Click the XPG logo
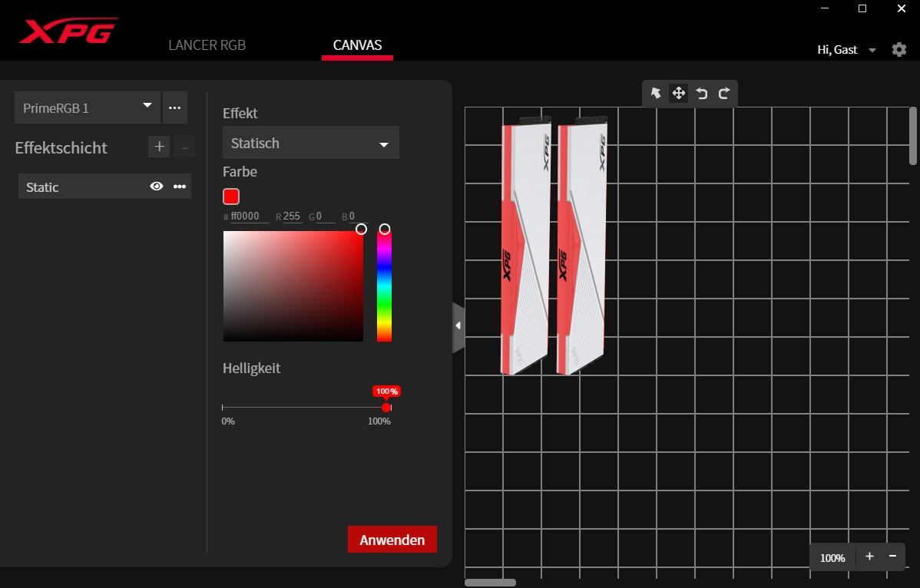Viewport: 920px width, 588px height. pyautogui.click(x=68, y=31)
